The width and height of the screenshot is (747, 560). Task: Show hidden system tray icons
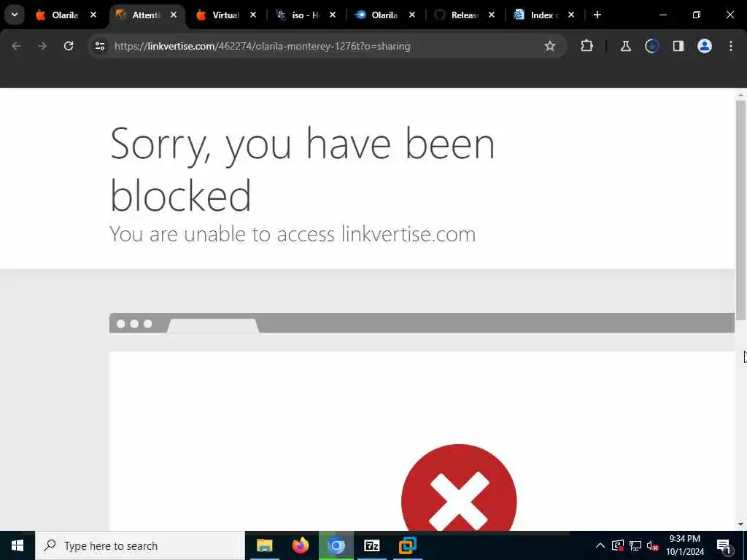600,545
